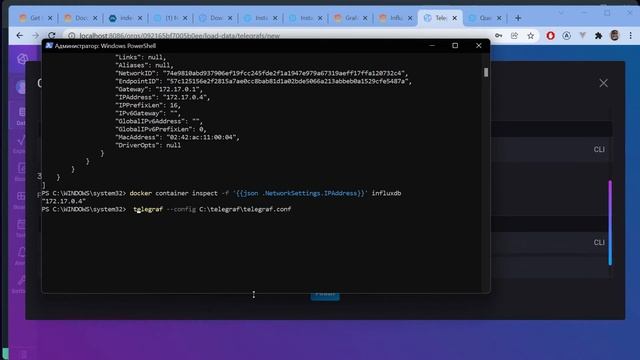Close the active 'Tele' browser tab
This screenshot has height=360, width=640.
click(454, 18)
